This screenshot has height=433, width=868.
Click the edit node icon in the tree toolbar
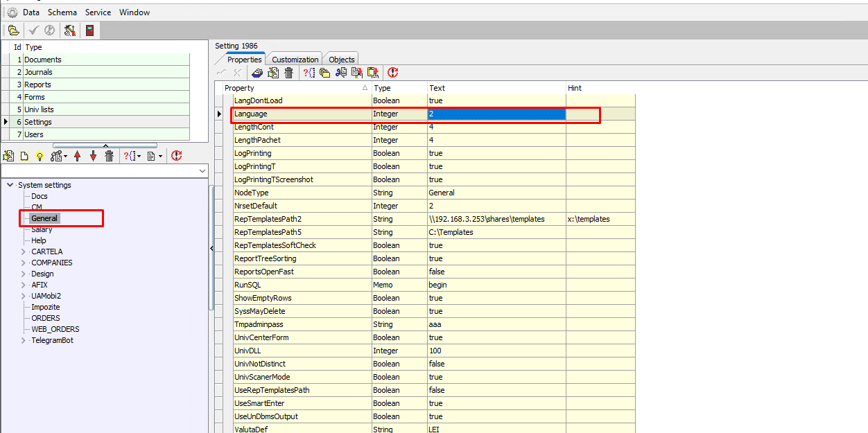pyautogui.click(x=8, y=157)
